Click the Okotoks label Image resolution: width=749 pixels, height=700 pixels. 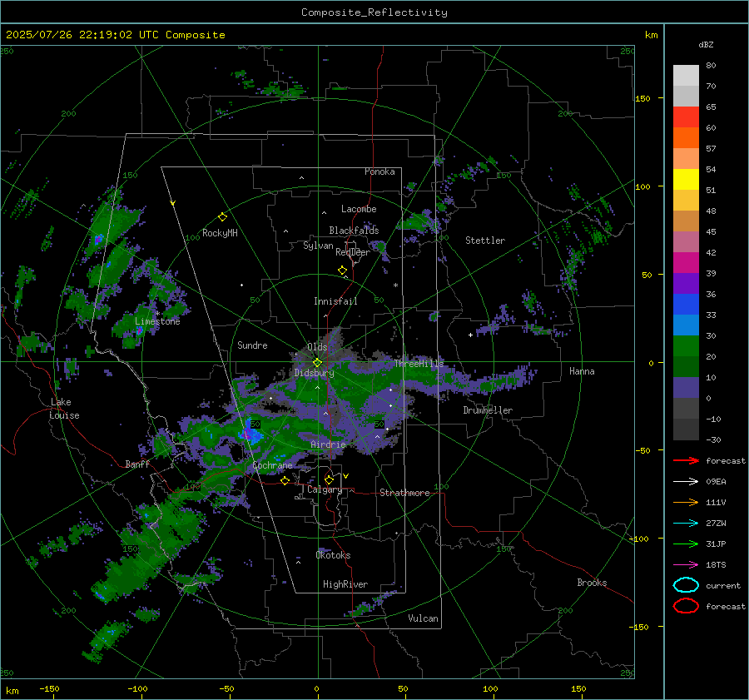(x=333, y=555)
